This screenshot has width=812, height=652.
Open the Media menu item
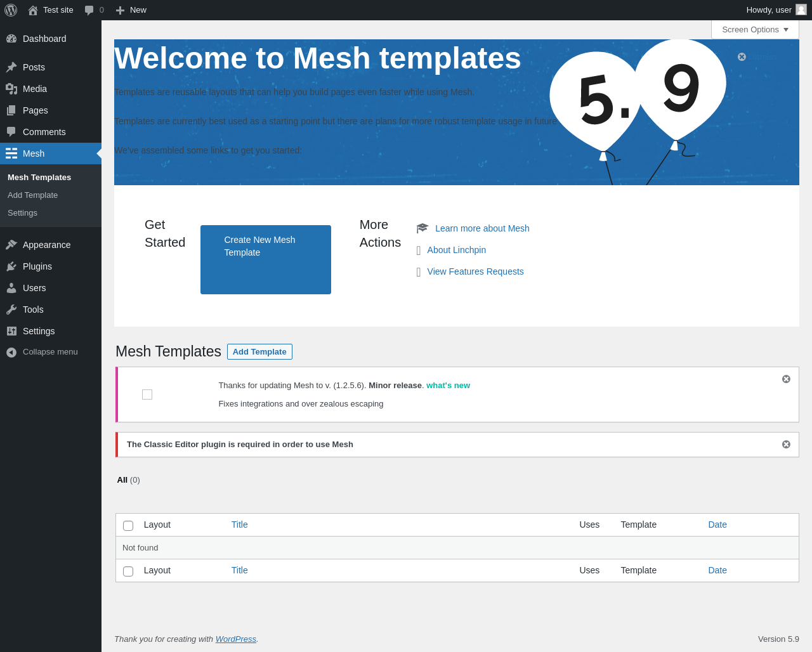(51, 89)
